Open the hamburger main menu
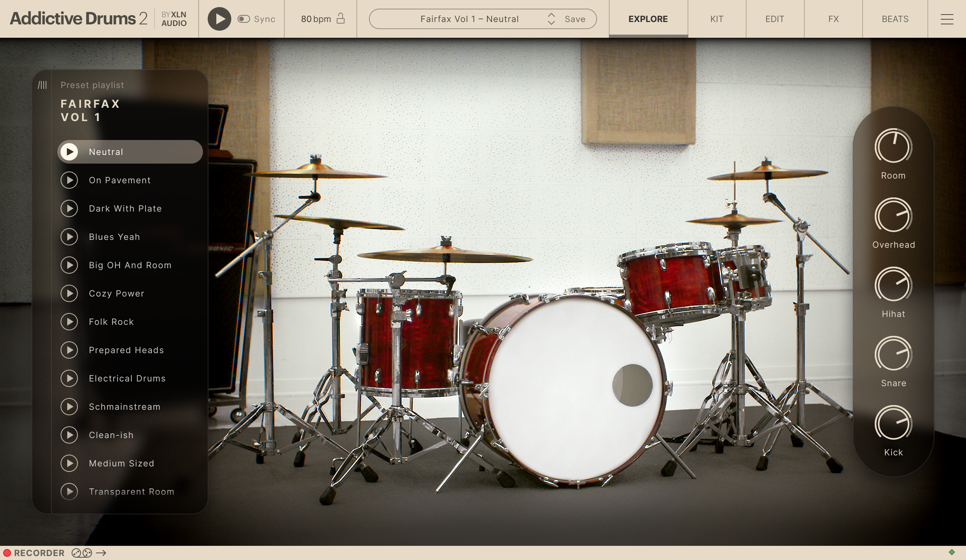966x560 pixels. (x=947, y=19)
